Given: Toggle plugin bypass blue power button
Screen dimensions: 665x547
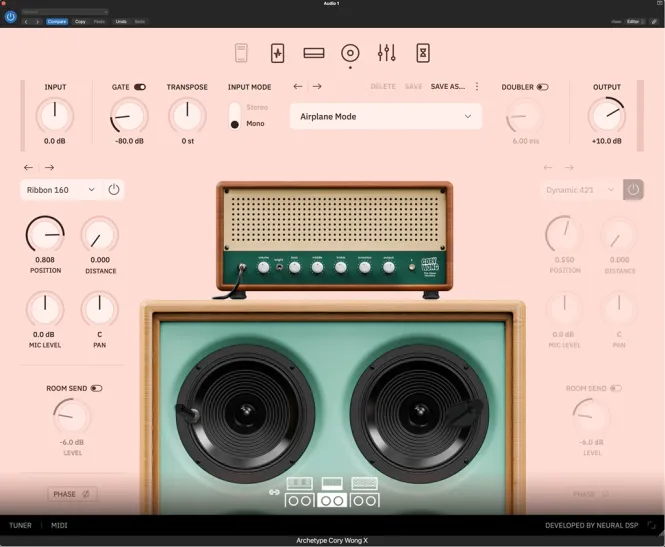Looking at the screenshot, I should coord(11,17).
